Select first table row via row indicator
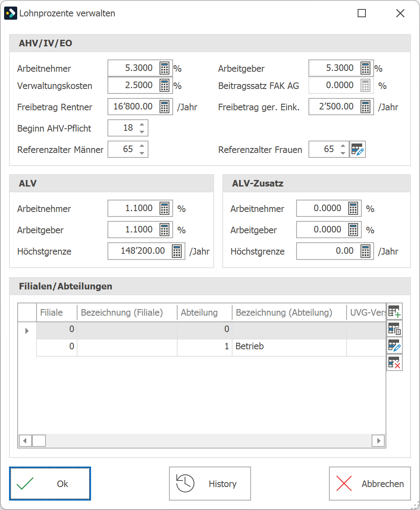The image size is (420, 510). pos(27,330)
